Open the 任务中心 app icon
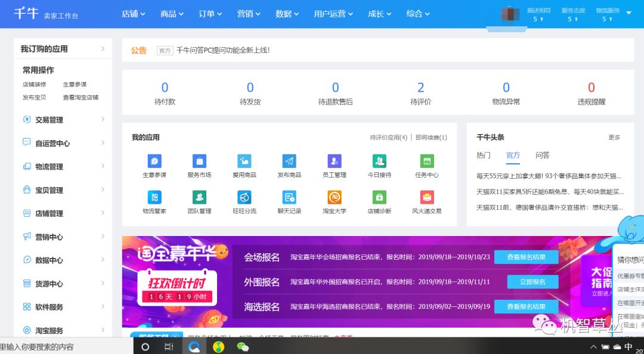Image resolution: width=644 pixels, height=354 pixels. pos(427,162)
